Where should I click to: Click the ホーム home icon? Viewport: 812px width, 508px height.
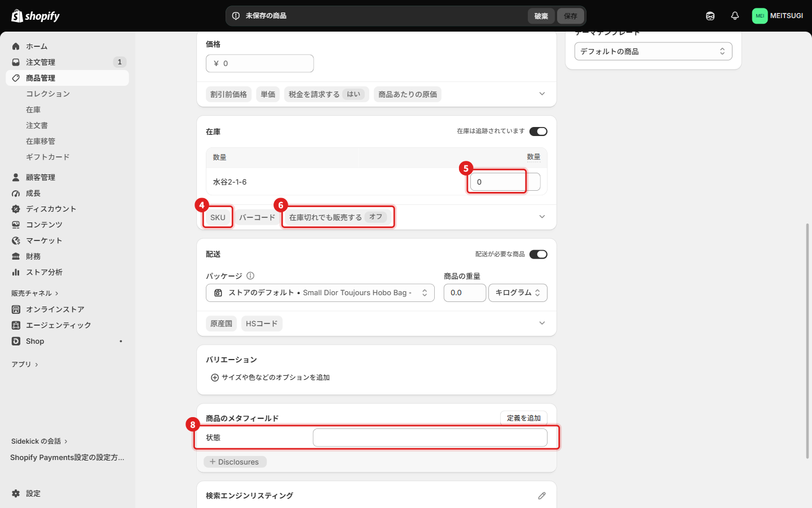tap(16, 46)
